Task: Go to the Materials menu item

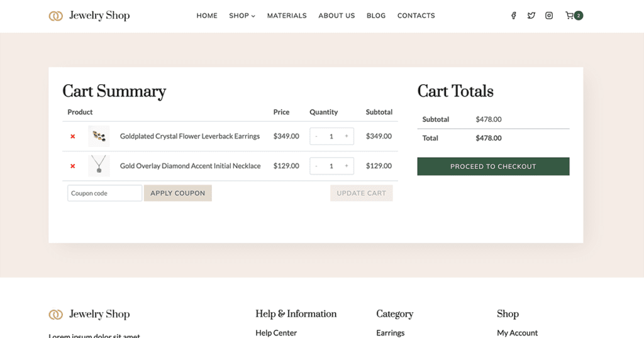Action: pos(287,16)
